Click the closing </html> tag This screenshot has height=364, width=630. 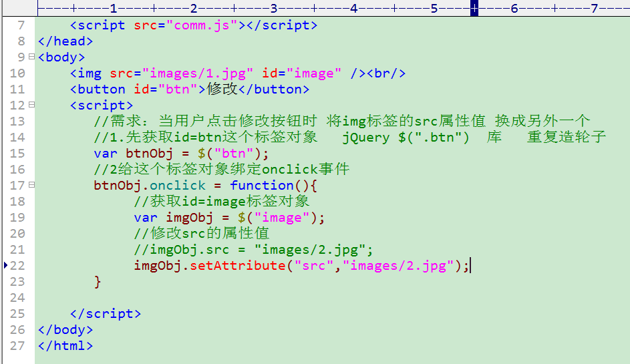point(65,345)
